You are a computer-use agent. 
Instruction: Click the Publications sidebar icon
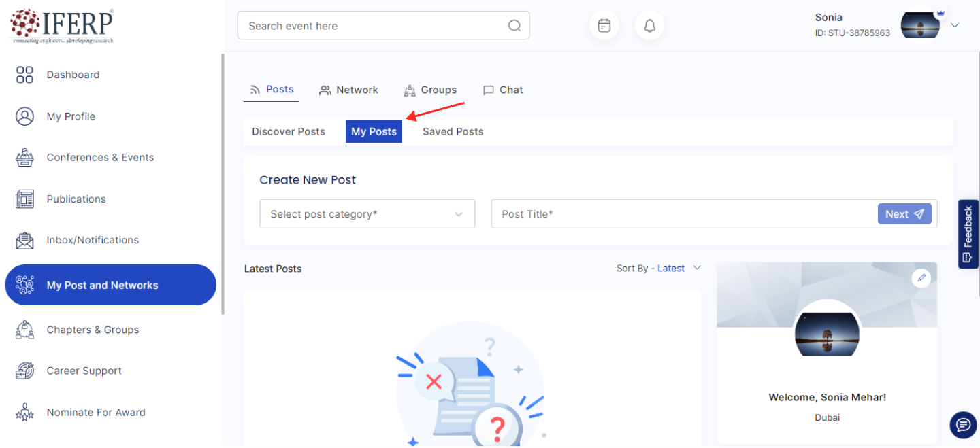24,199
